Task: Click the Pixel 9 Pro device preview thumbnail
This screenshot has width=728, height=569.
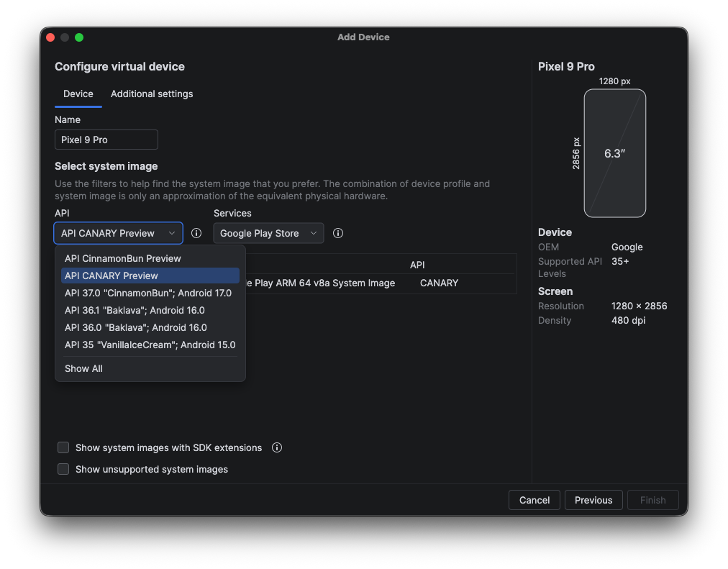Action: [615, 153]
